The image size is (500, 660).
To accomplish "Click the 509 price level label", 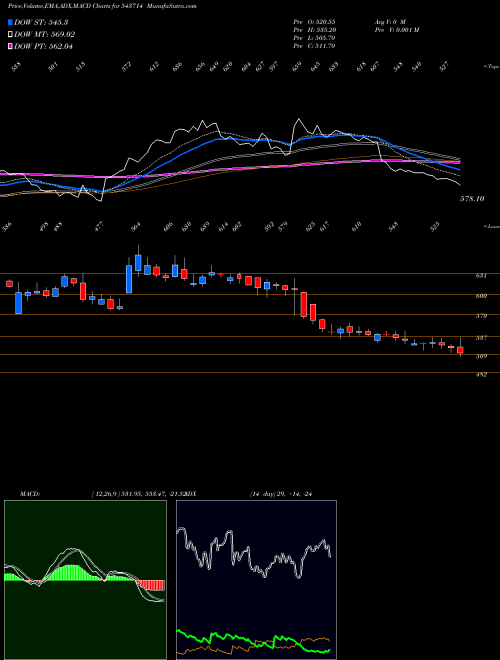I will click(481, 357).
